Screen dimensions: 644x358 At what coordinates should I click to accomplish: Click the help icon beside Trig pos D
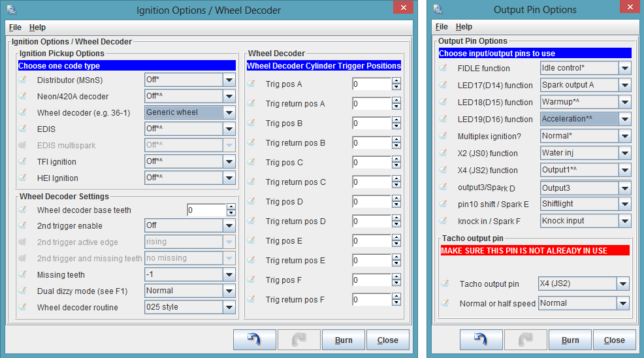tap(251, 201)
